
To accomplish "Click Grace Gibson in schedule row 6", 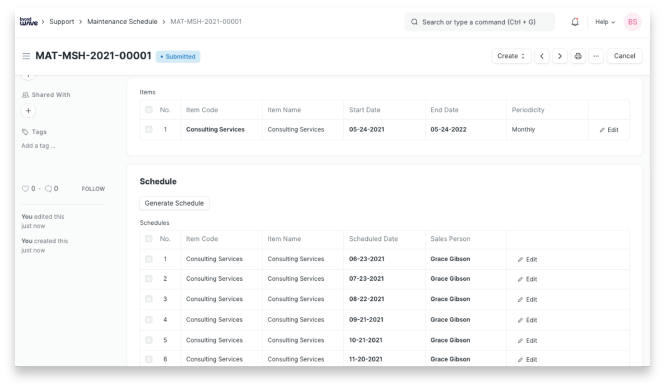I will click(450, 359).
